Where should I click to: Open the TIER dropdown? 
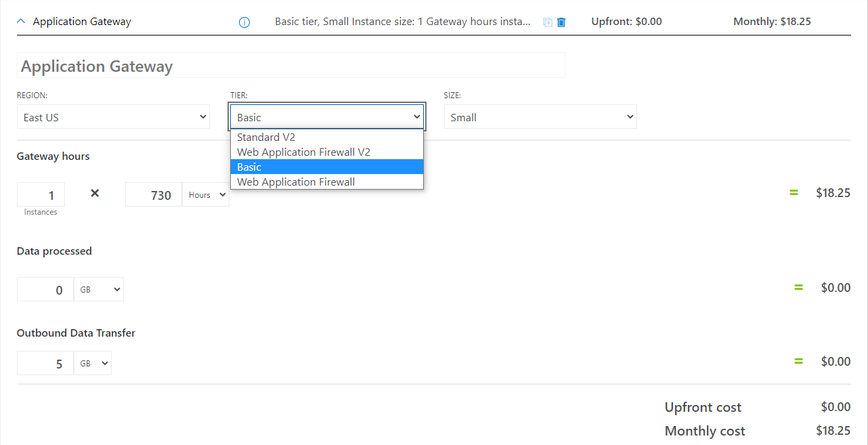point(327,116)
